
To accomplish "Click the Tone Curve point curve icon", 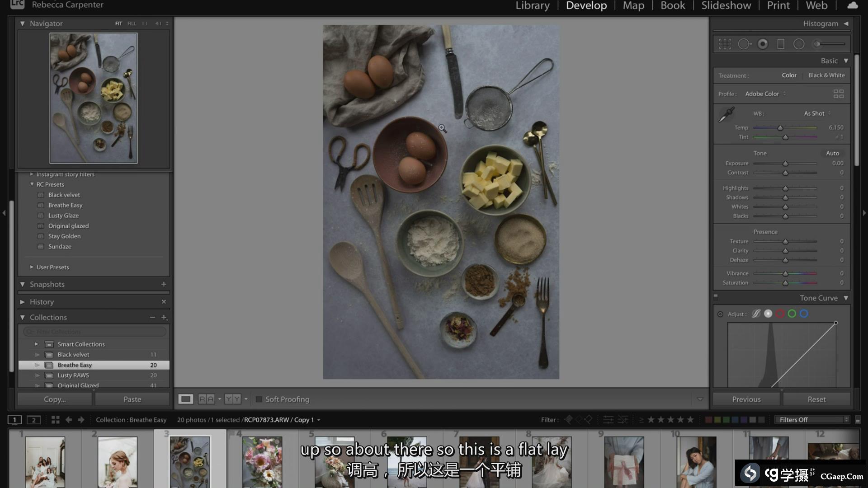I will point(768,314).
